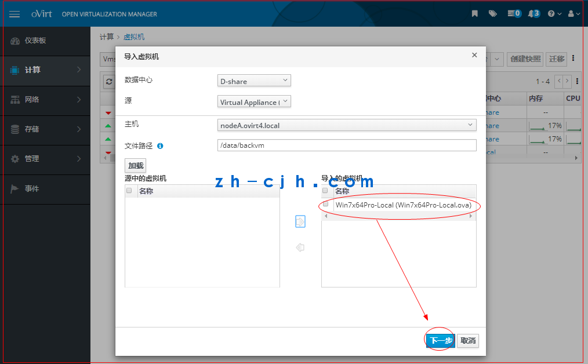
Task: Open toolbar dropdown arrow left of 创建快照
Action: 496,59
